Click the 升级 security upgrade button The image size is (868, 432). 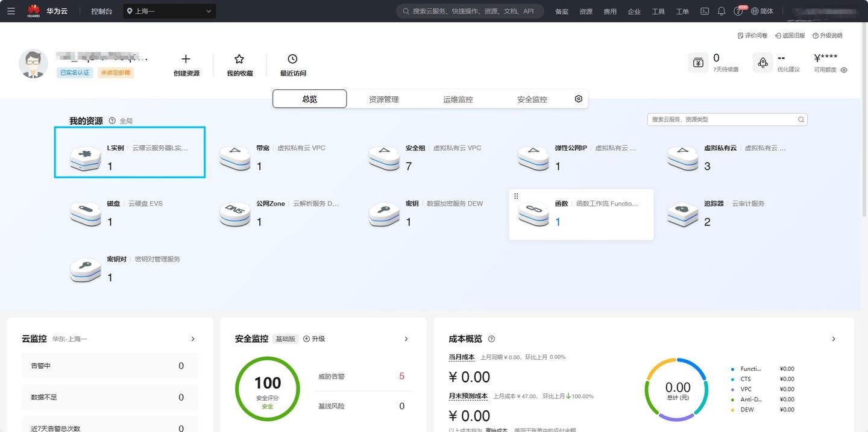pyautogui.click(x=314, y=339)
